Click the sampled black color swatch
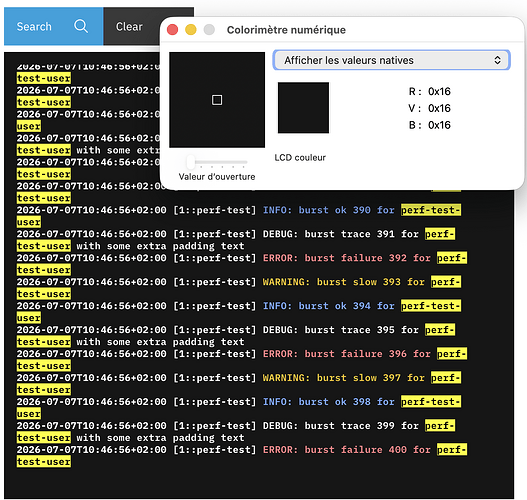This screenshot has height=500, width=527. 303,108
